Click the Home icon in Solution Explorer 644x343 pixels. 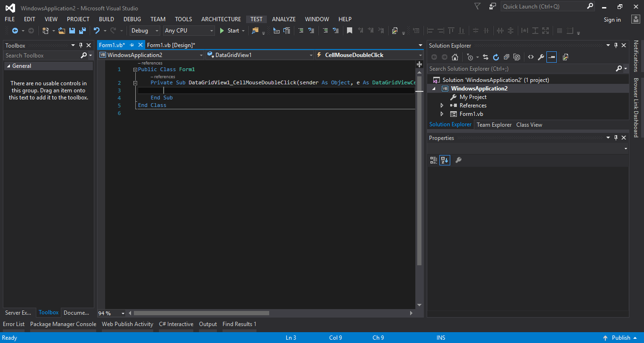455,57
